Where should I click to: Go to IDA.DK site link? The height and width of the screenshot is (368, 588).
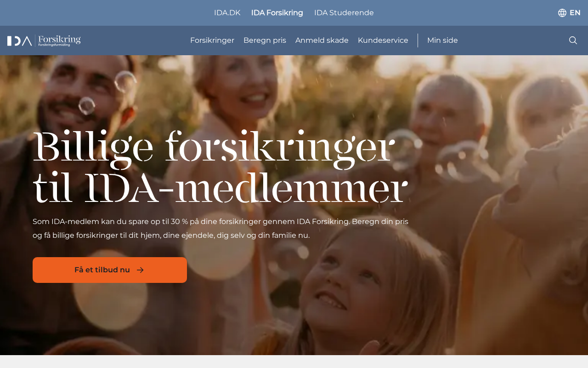click(x=227, y=13)
